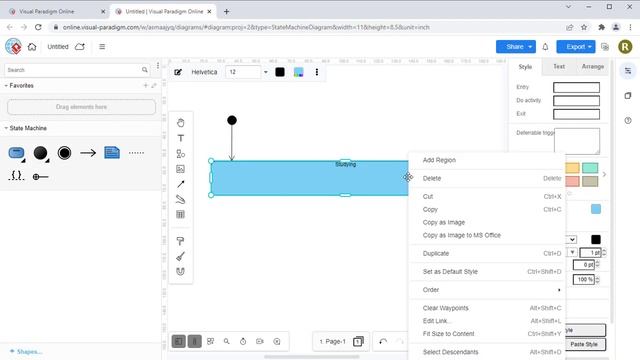Select the dotted anchor line shape
640x360 pixels.
click(x=136, y=153)
